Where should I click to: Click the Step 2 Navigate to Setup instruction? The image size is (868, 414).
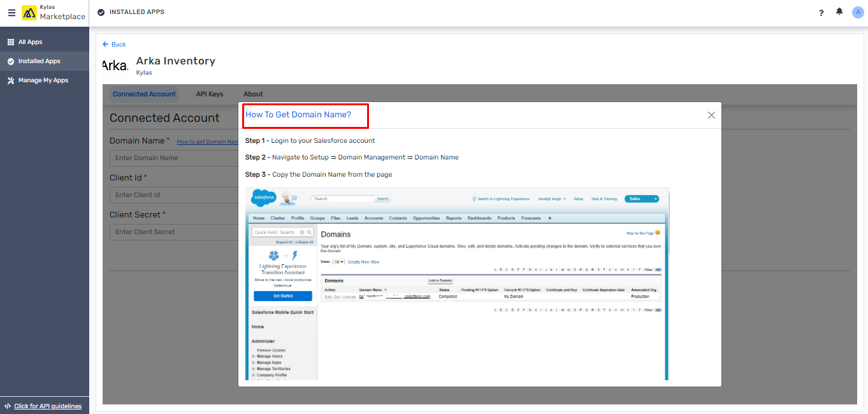click(352, 157)
